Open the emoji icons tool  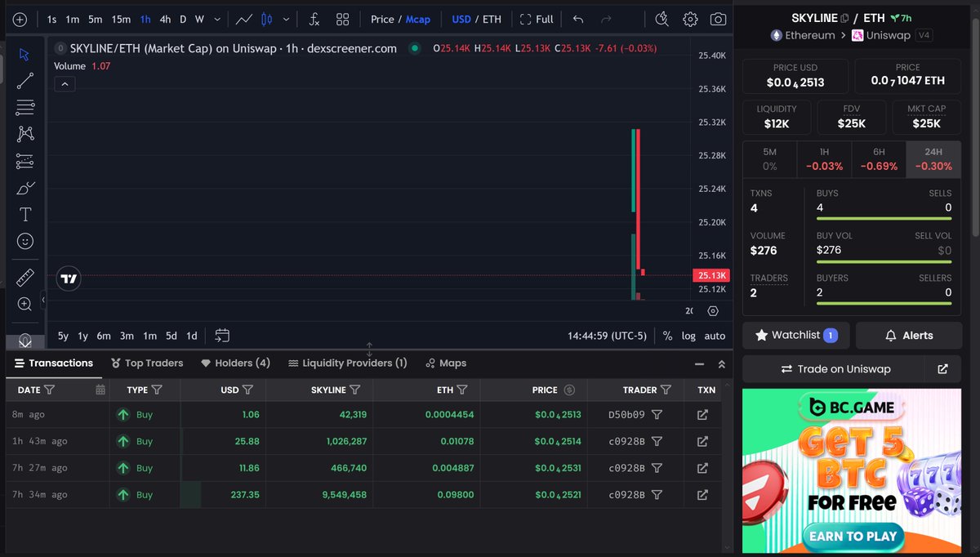coord(24,241)
